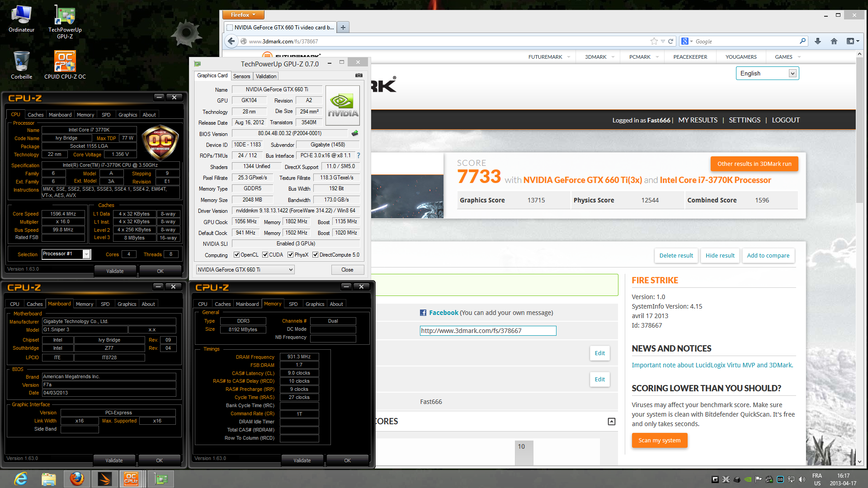This screenshot has height=488, width=868.
Task: Switch to GPU-Z taskbar icon
Action: [x=161, y=479]
